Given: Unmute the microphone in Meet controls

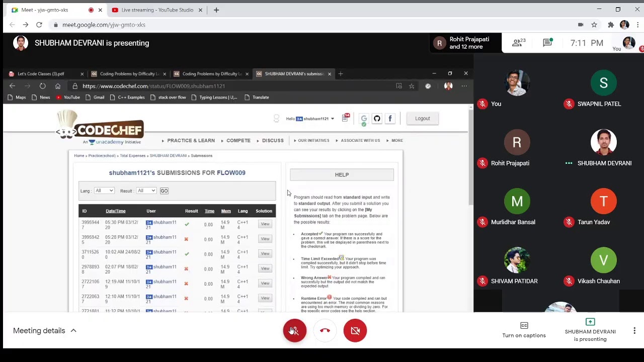Looking at the screenshot, I should (x=294, y=330).
